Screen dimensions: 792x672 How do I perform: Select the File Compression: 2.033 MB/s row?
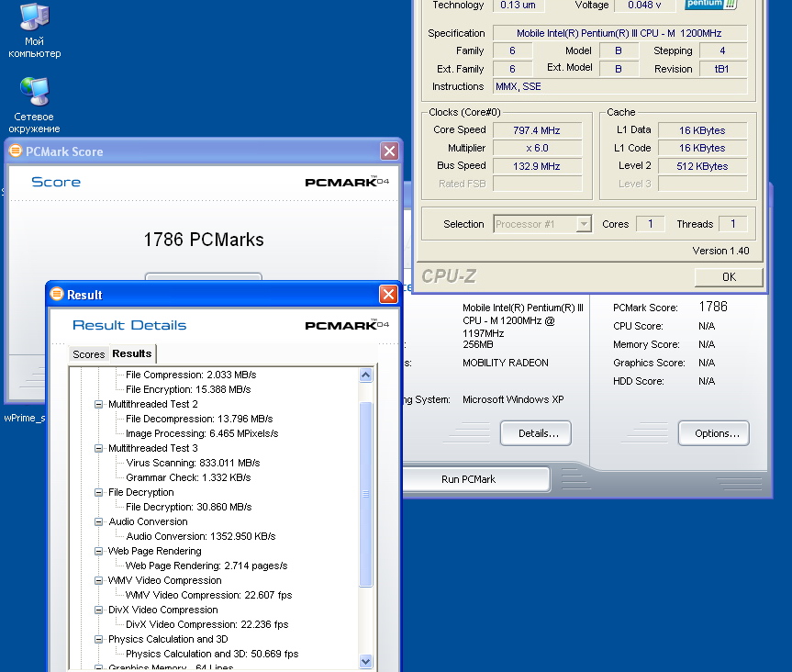pyautogui.click(x=191, y=375)
